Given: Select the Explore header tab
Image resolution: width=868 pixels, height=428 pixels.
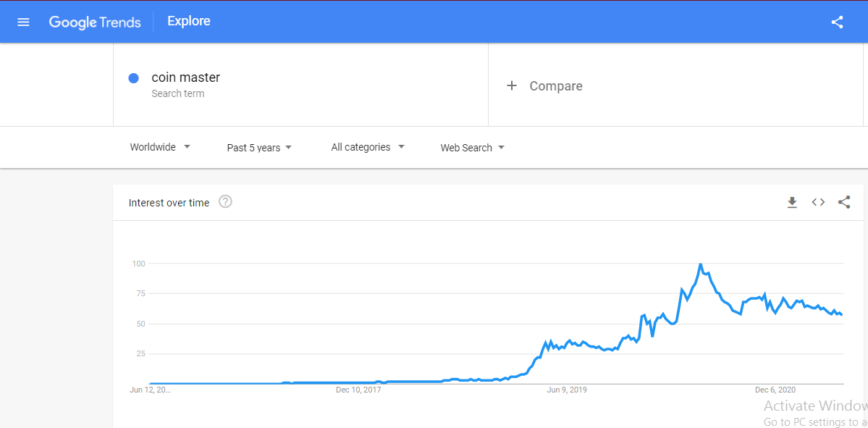Looking at the screenshot, I should coord(189,22).
